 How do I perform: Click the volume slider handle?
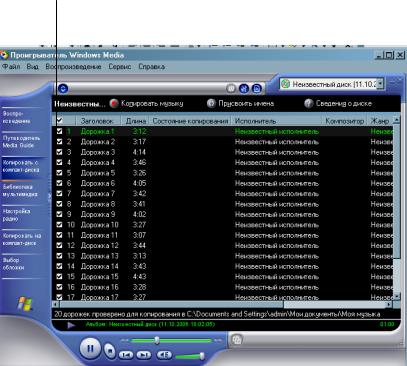[x=202, y=356]
